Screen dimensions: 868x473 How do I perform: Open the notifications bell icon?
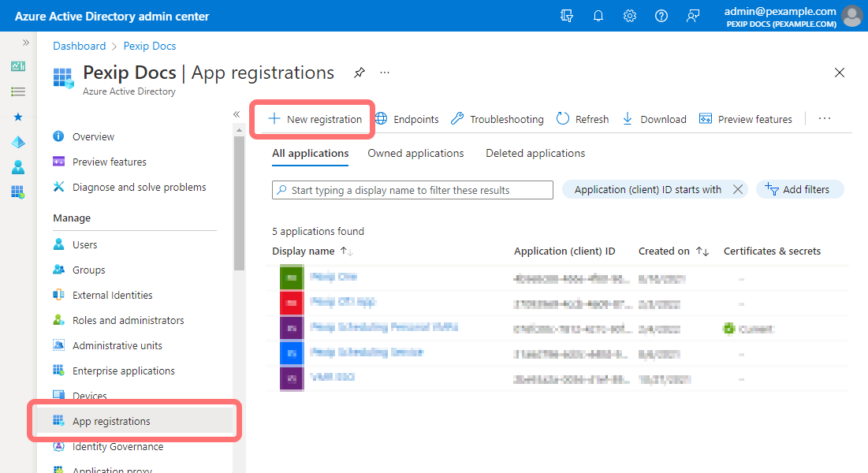598,16
